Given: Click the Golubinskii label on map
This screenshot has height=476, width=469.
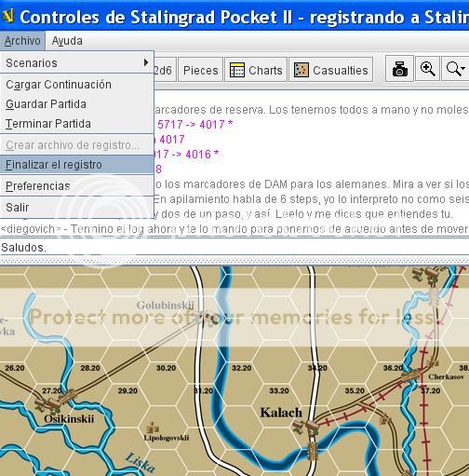Looking at the screenshot, I should 165,306.
